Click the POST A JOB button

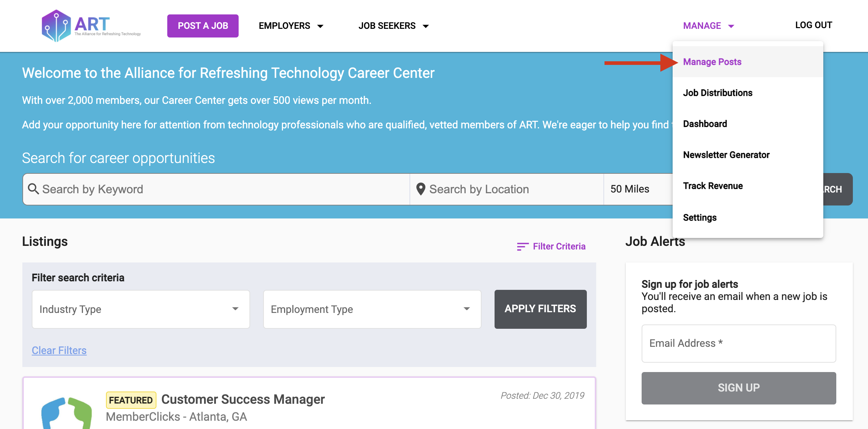tap(203, 26)
